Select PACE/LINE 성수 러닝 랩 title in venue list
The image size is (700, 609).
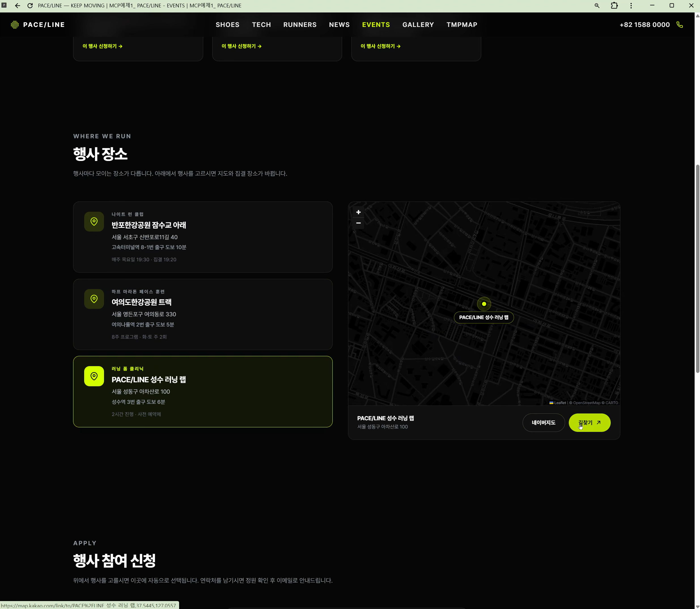tap(149, 380)
